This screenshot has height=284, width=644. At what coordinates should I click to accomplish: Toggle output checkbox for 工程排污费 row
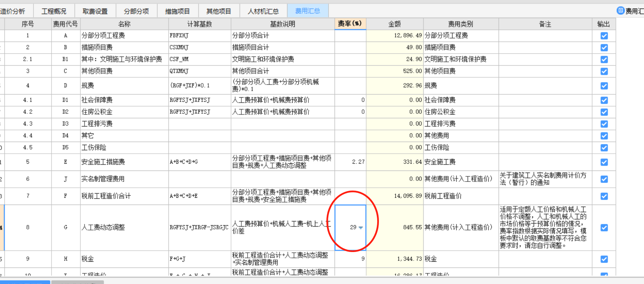tap(604, 124)
